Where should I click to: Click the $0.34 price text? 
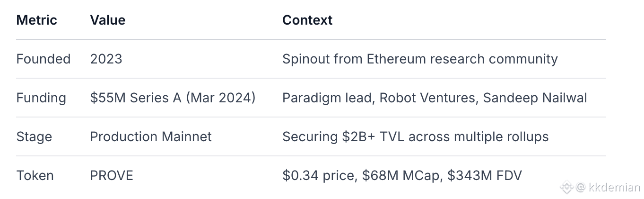coord(319,176)
